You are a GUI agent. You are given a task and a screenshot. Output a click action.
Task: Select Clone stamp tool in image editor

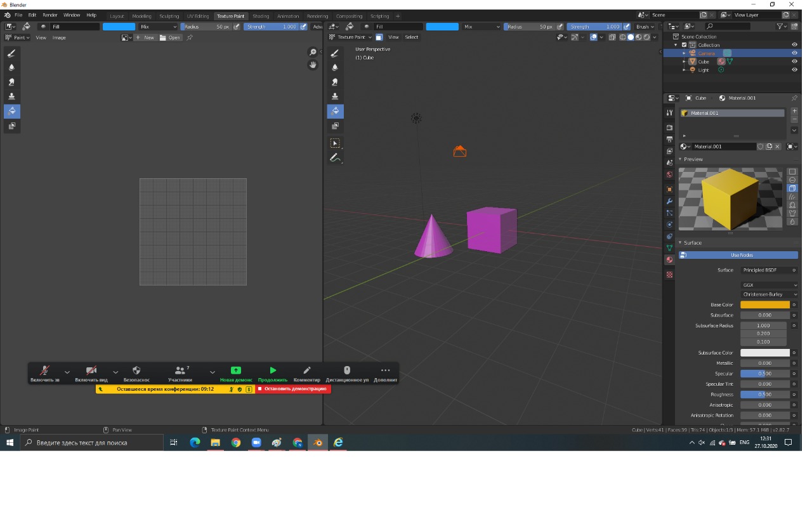click(11, 96)
